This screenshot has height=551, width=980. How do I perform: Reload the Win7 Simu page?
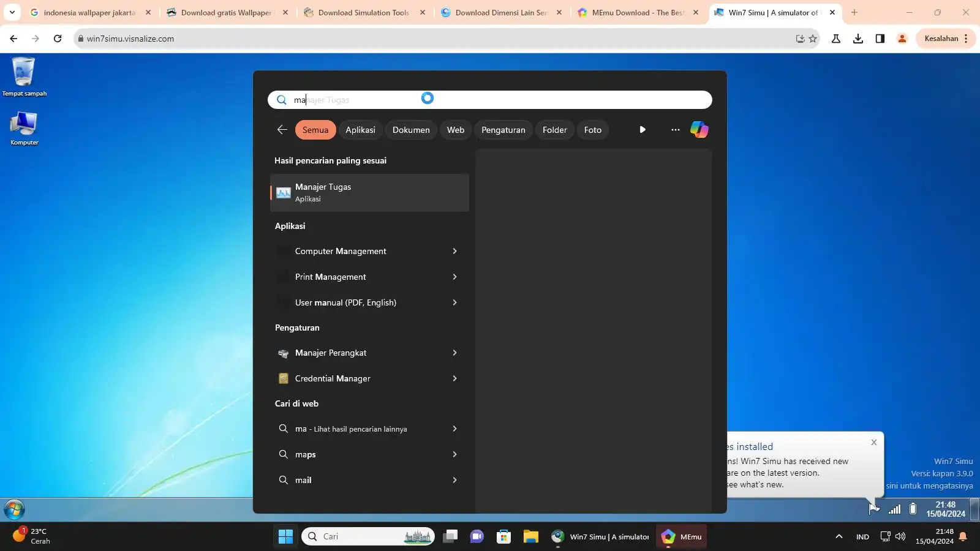tap(58, 39)
